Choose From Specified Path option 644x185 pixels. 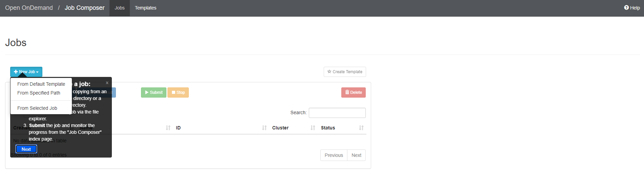click(39, 93)
